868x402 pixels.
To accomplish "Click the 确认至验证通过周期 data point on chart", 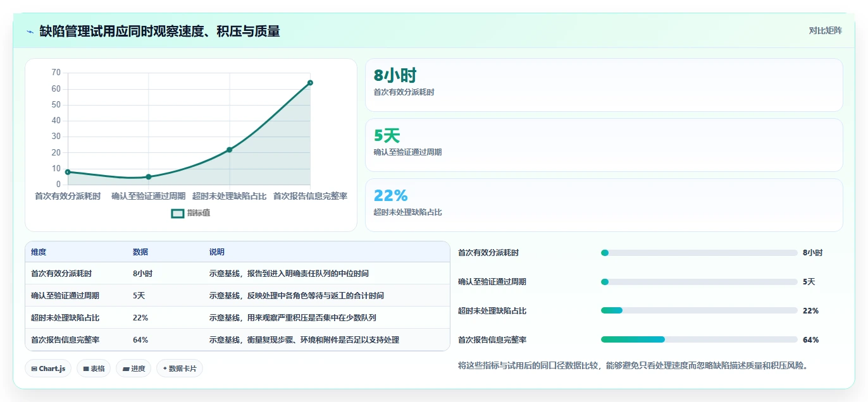I will click(149, 177).
